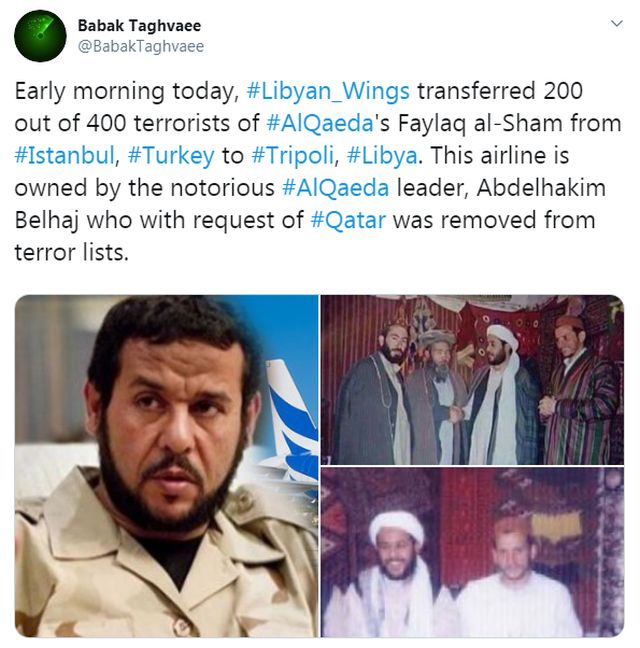Visit the @BabakTaghvaee handle link

[x=140, y=46]
